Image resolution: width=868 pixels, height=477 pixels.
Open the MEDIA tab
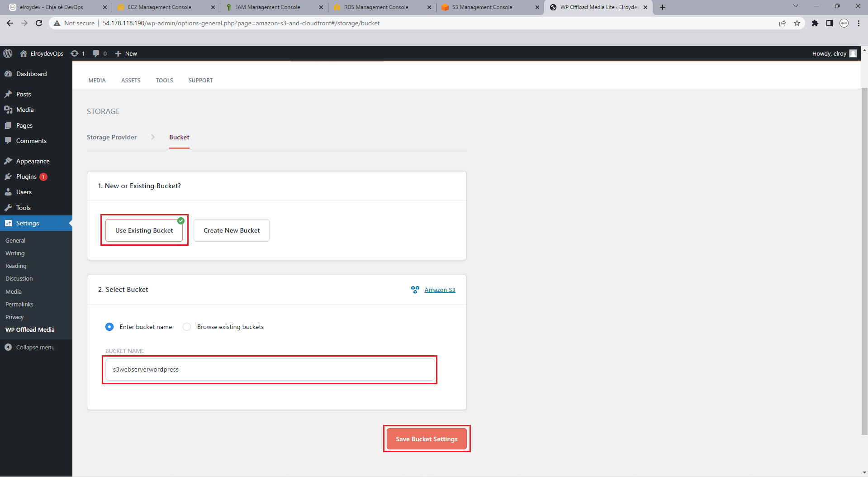(x=97, y=80)
